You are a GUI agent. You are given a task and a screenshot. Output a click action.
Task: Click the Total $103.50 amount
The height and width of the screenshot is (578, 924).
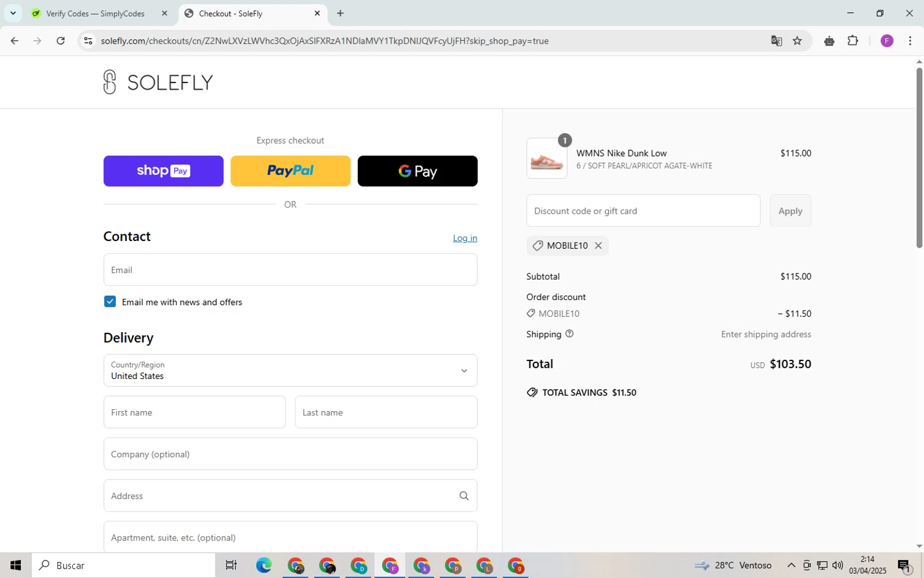(x=790, y=364)
